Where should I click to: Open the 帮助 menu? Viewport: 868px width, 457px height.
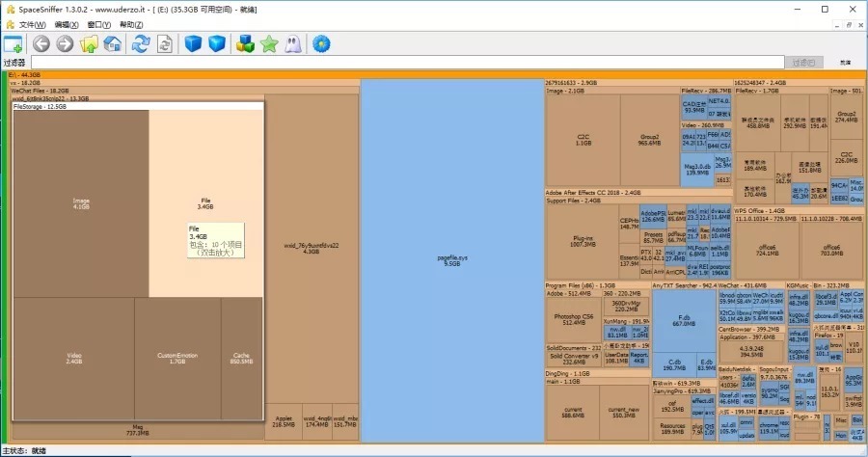[x=129, y=24]
